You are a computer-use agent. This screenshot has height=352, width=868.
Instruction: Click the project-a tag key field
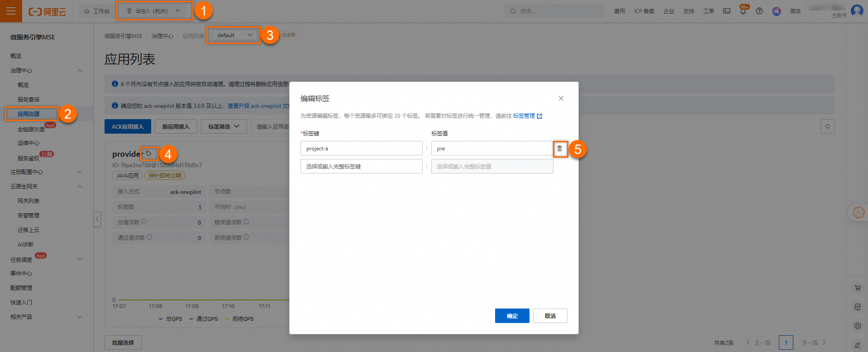362,148
